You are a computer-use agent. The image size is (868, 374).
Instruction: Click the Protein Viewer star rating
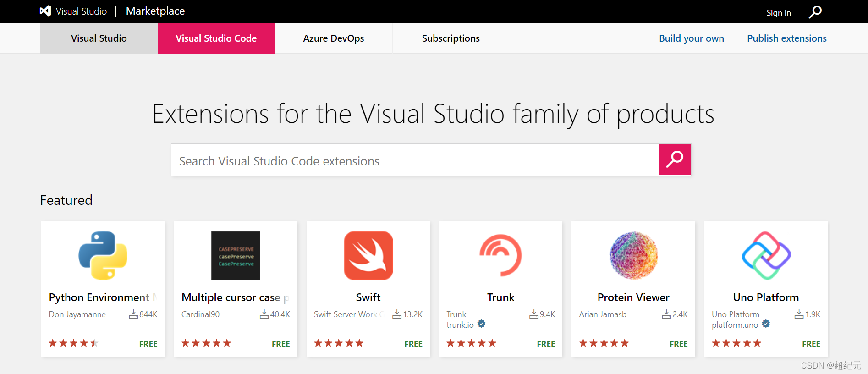point(604,343)
